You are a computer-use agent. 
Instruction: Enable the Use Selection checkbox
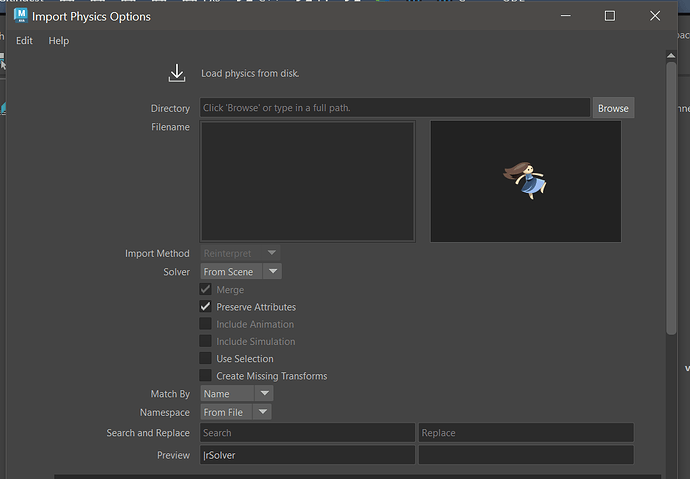206,359
